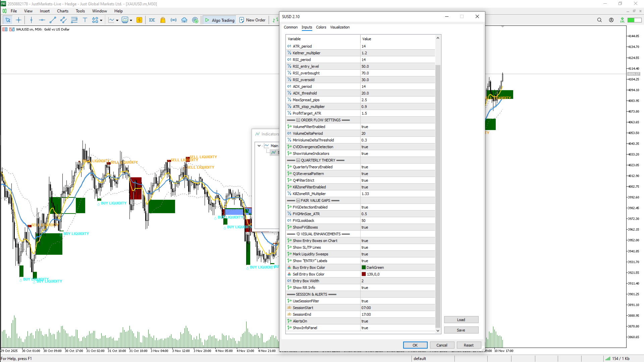Click the SessionStart value field
Image resolution: width=644 pixels, height=362 pixels.
397,308
